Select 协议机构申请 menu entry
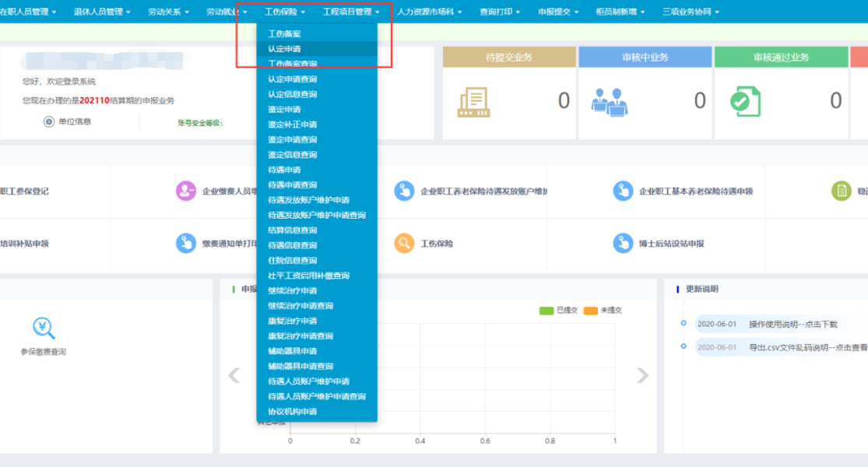Viewport: 868px width, 467px height. 293,412
